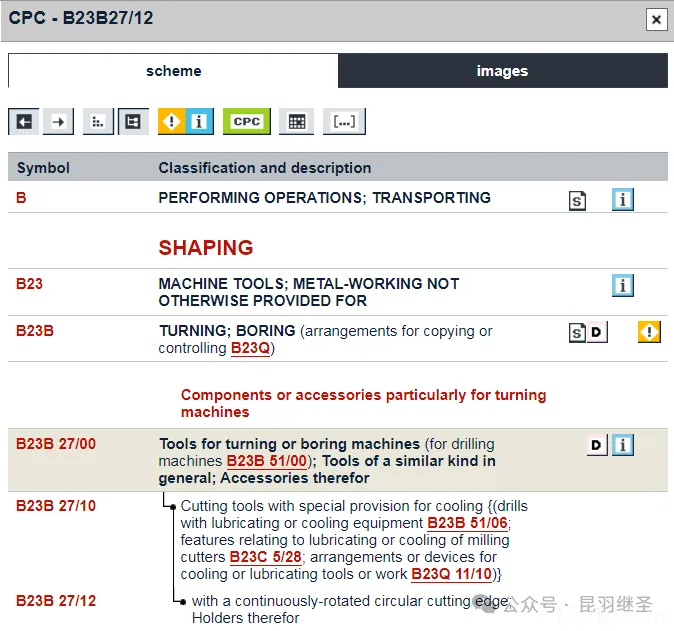The image size is (674, 631).
Task: Click the green CPC button
Action: 246,122
